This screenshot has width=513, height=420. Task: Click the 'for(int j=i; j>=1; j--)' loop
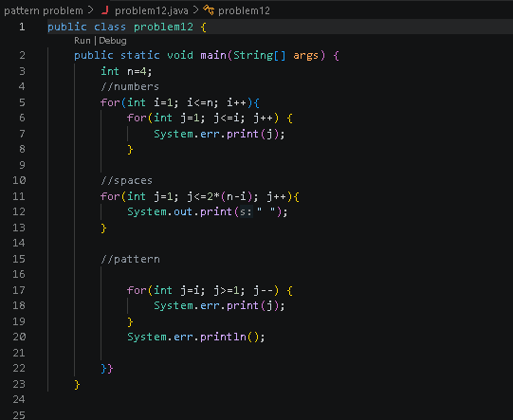[x=203, y=290]
